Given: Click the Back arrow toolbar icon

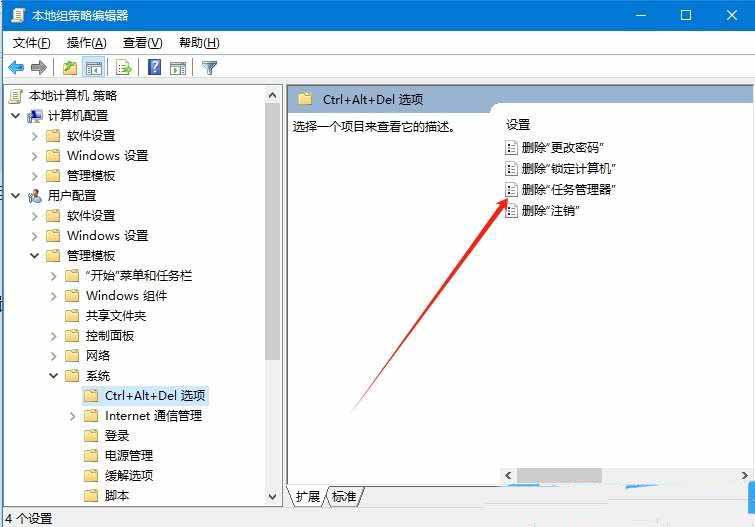Looking at the screenshot, I should [16, 68].
